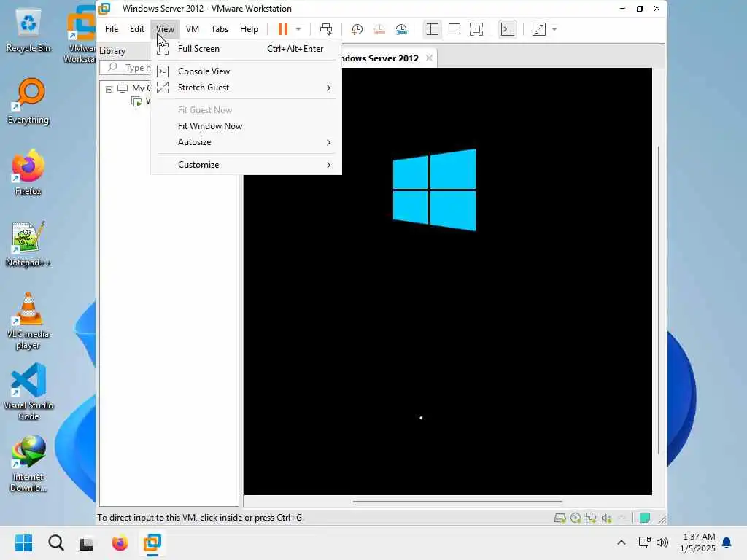Open the File menu

click(x=112, y=29)
